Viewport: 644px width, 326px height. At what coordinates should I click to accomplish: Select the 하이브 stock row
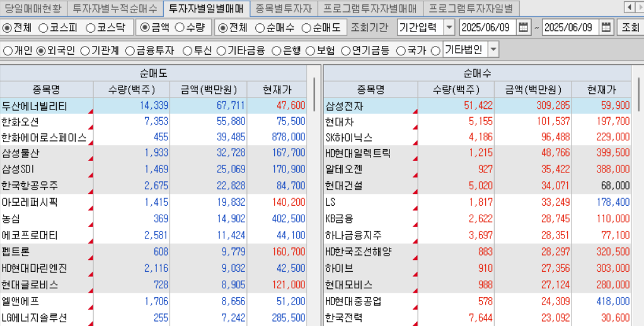click(x=478, y=268)
